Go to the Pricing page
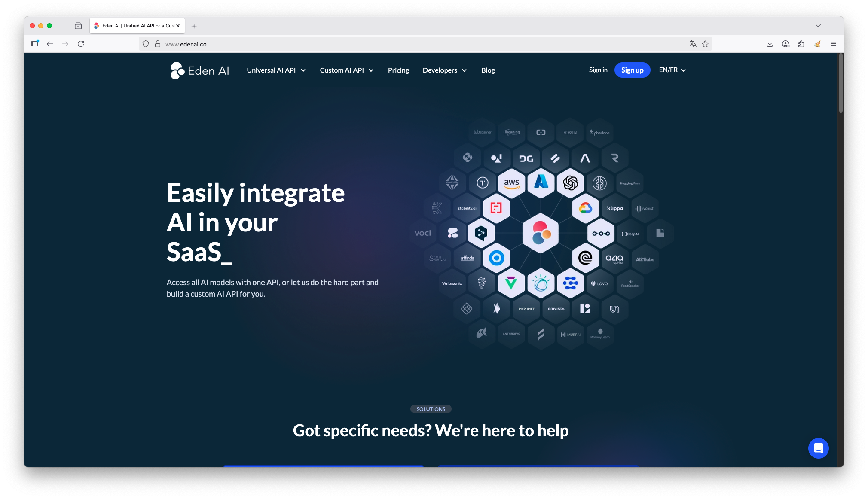The height and width of the screenshot is (499, 868). click(398, 70)
